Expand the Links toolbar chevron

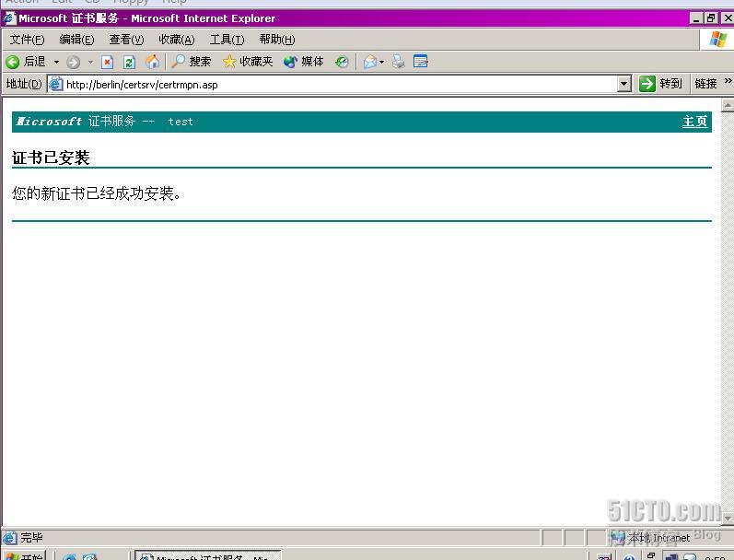tap(728, 80)
